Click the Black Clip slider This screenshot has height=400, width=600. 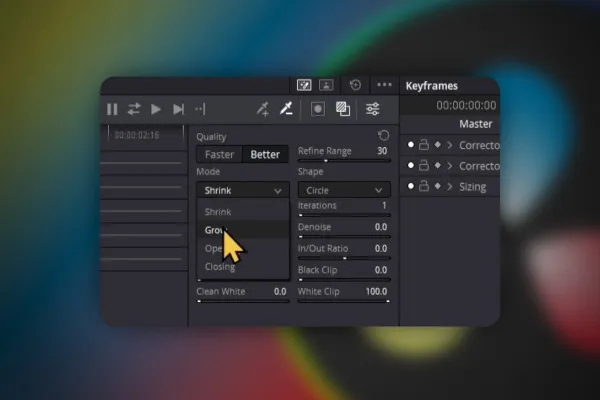344,280
